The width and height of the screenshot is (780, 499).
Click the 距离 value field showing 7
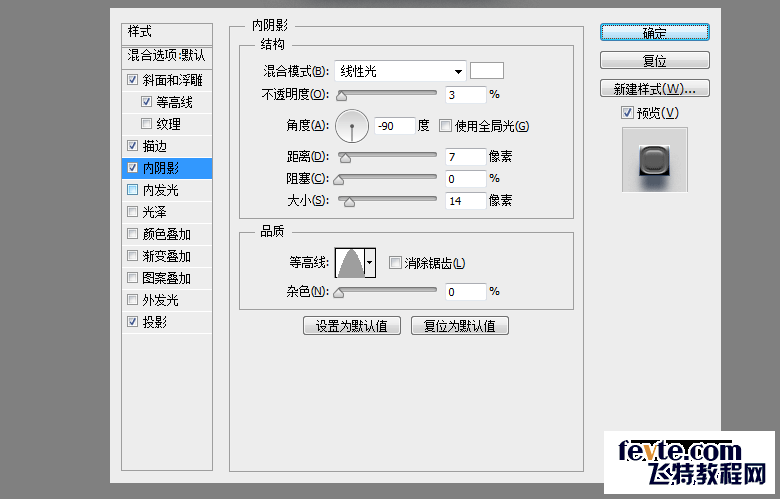click(x=465, y=157)
